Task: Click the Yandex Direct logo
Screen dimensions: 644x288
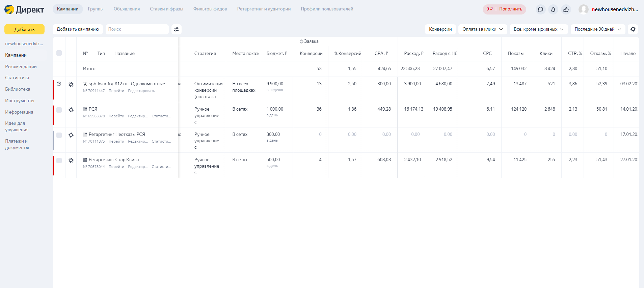Action: pyautogui.click(x=24, y=9)
